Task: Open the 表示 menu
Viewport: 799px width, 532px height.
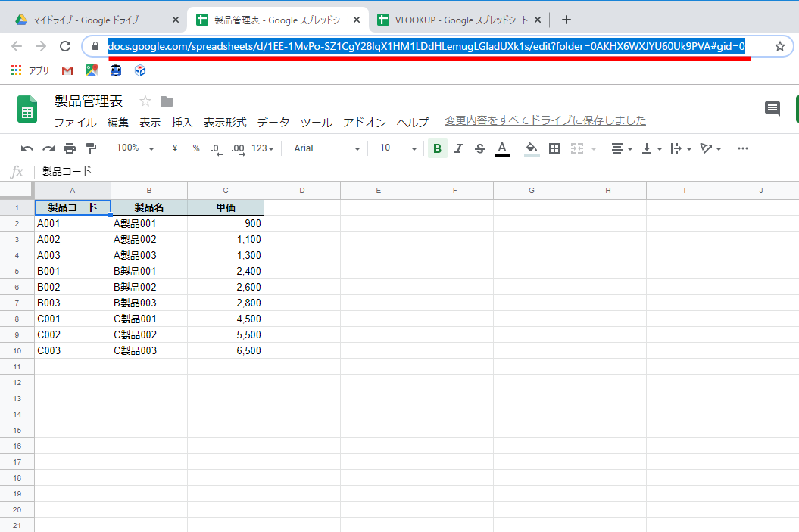Action: tap(150, 122)
